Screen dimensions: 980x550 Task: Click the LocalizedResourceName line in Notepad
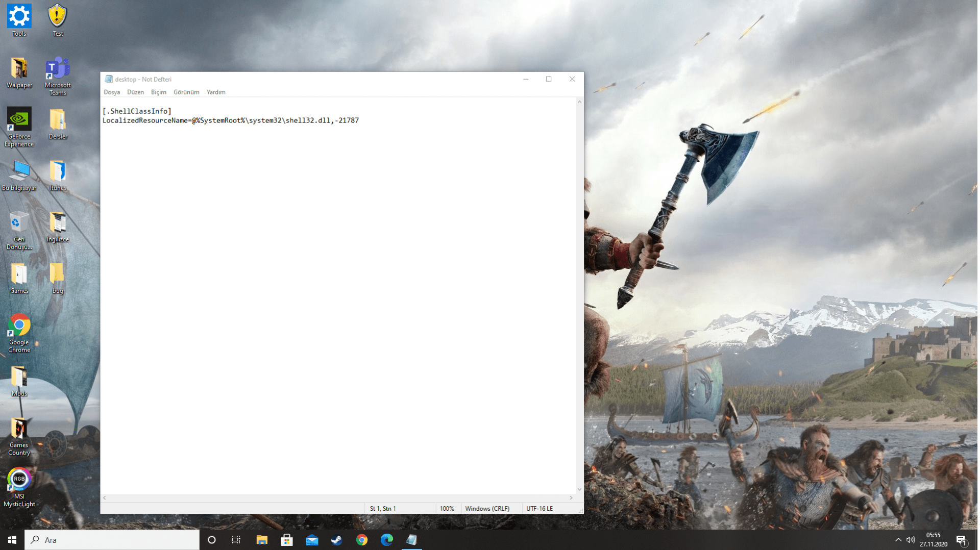click(x=231, y=120)
